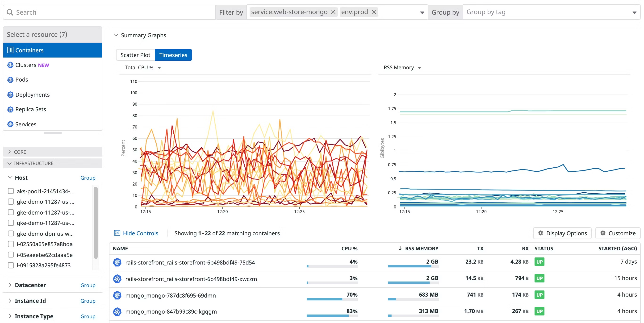Click the gear icon in Display Options
This screenshot has height=323, width=644.
click(540, 233)
